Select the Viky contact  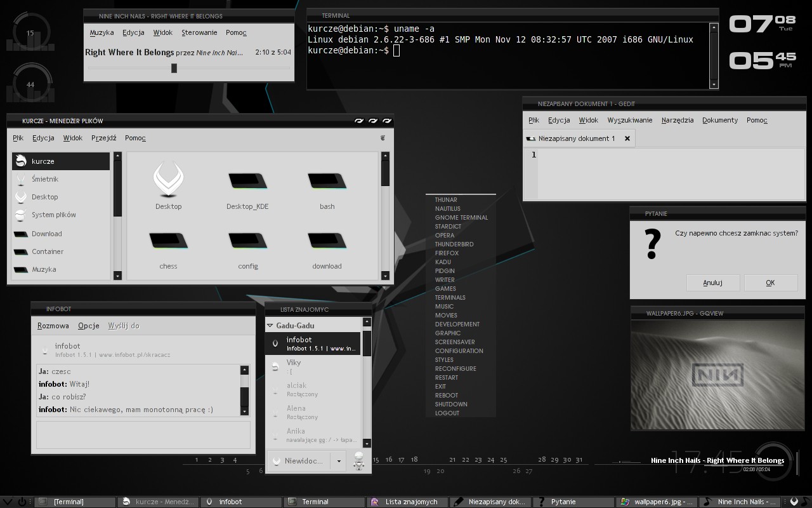tap(313, 366)
